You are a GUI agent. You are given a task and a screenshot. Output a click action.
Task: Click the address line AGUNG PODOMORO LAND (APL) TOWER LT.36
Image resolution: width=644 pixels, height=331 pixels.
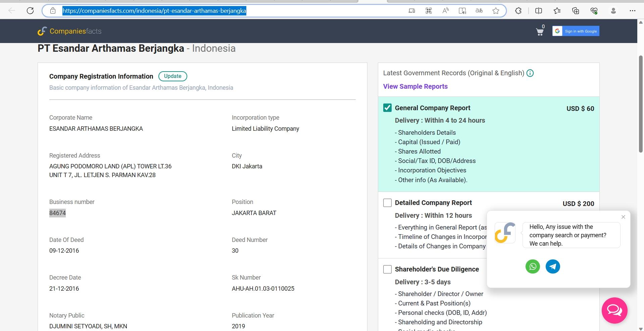tap(110, 166)
